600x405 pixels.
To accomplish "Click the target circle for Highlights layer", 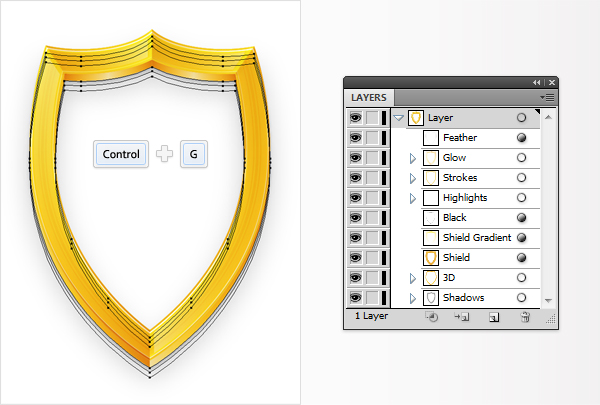I will tap(521, 198).
